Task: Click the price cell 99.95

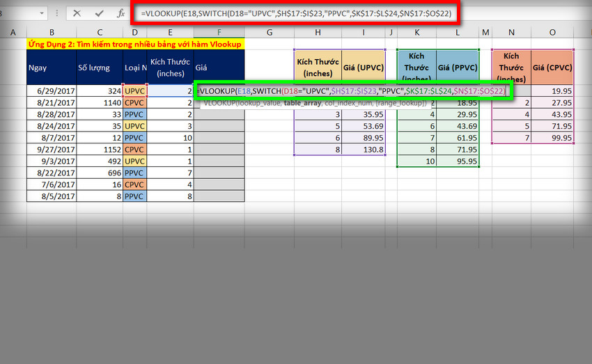Action: point(552,138)
